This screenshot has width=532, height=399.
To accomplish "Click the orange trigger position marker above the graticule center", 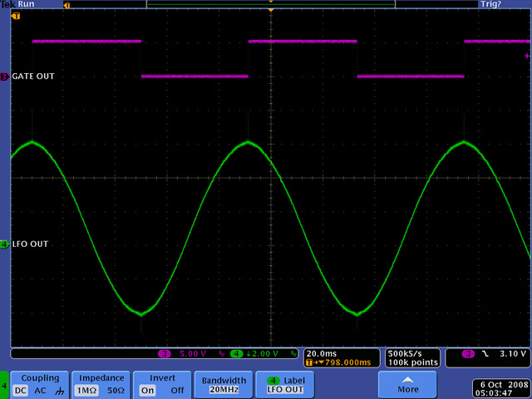I will [271, 11].
